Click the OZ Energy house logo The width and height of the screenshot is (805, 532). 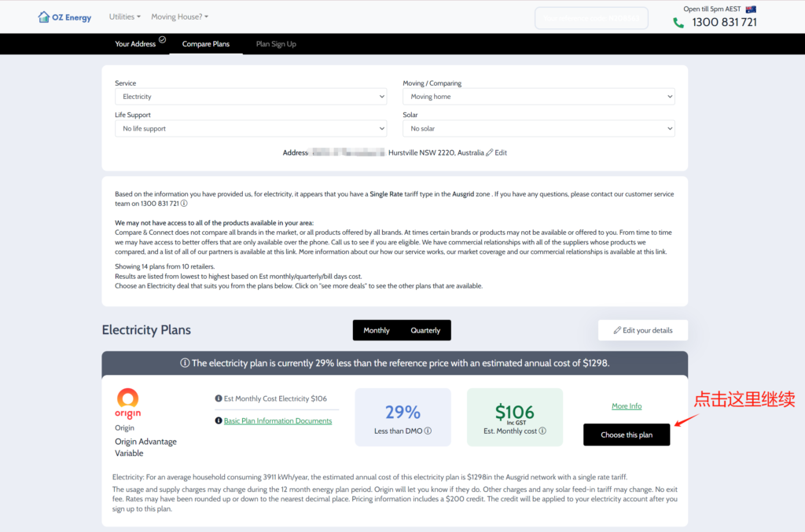44,17
